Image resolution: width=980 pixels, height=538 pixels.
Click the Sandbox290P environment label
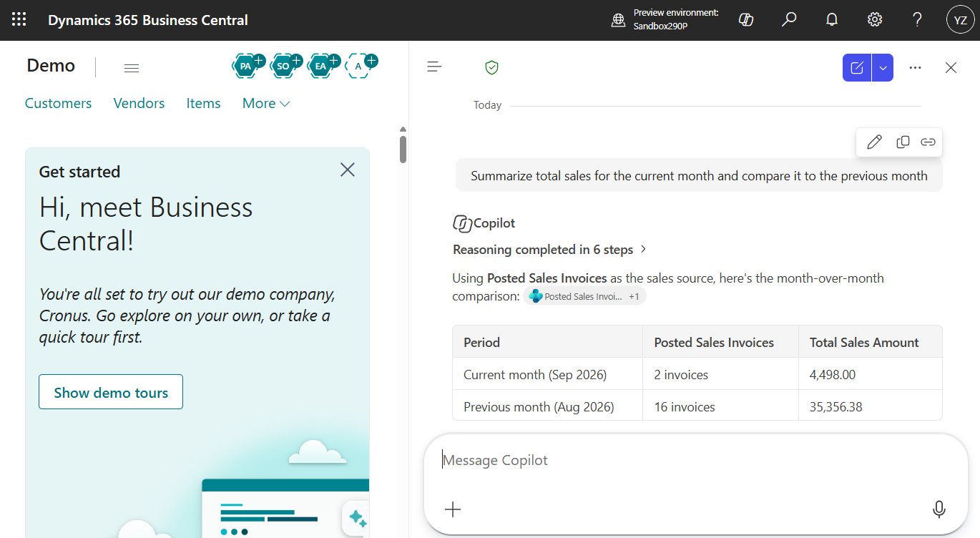(659, 26)
